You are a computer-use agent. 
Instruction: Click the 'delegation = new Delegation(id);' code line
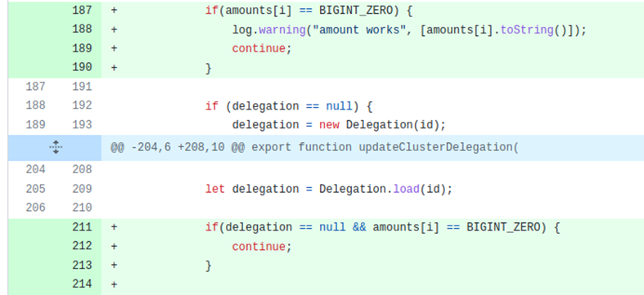point(339,125)
